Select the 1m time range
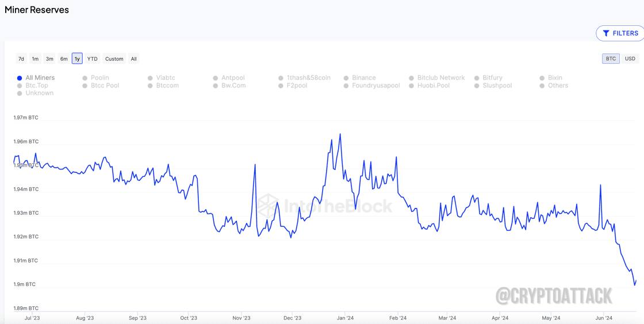 point(35,59)
